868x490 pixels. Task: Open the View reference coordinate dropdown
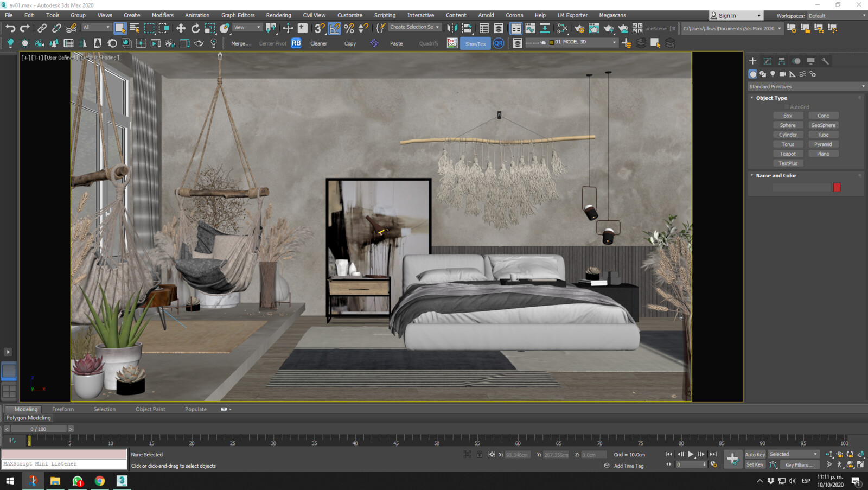coord(247,27)
